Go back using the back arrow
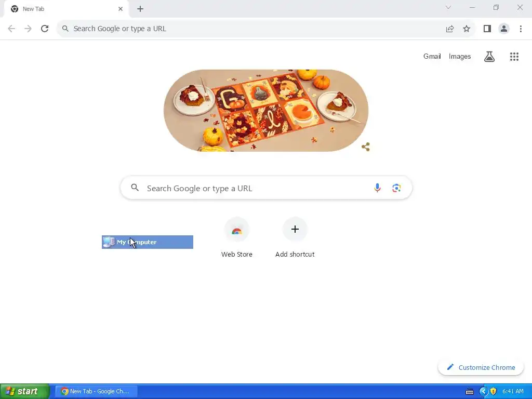 click(x=11, y=29)
